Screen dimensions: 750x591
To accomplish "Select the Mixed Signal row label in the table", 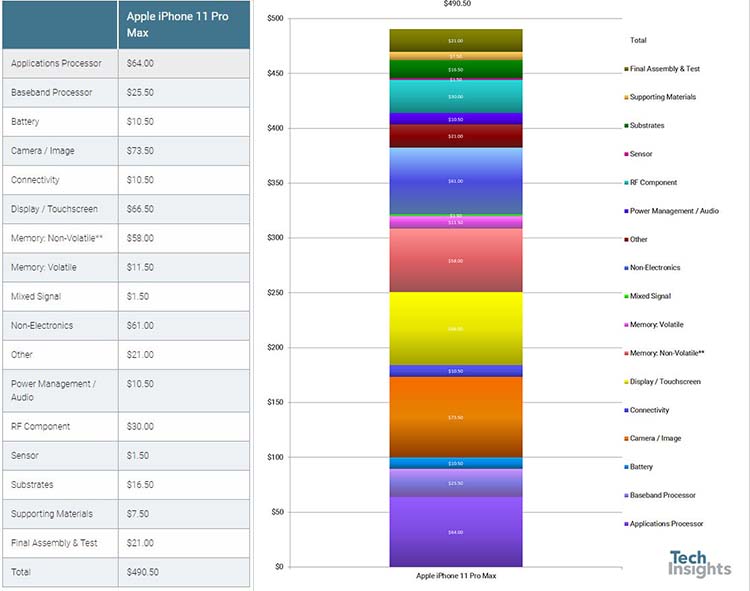I will click(36, 296).
